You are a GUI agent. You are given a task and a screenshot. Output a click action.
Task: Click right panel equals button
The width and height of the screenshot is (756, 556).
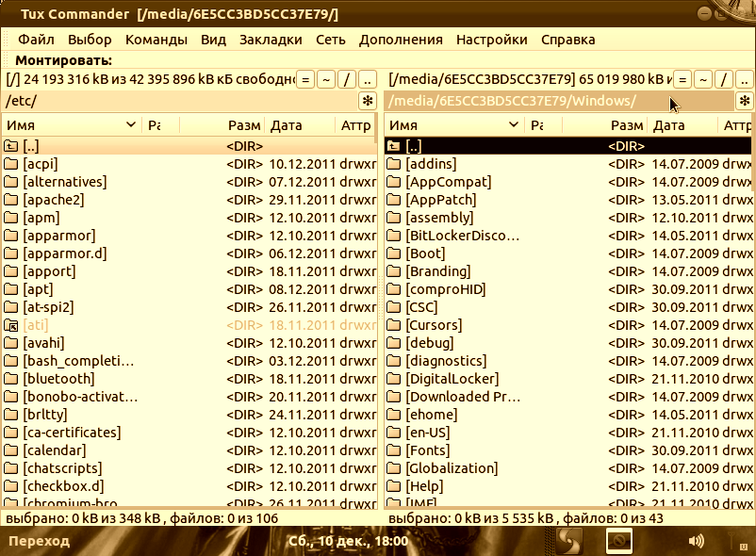(x=682, y=79)
